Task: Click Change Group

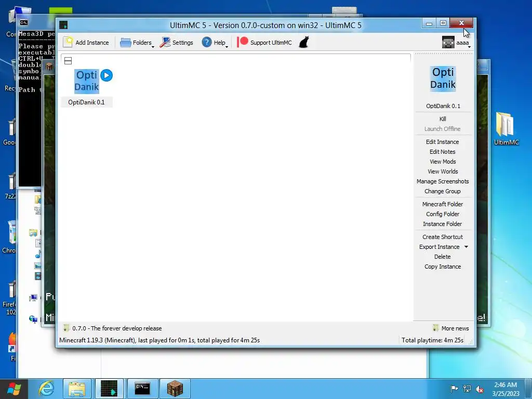Action: 443,191
